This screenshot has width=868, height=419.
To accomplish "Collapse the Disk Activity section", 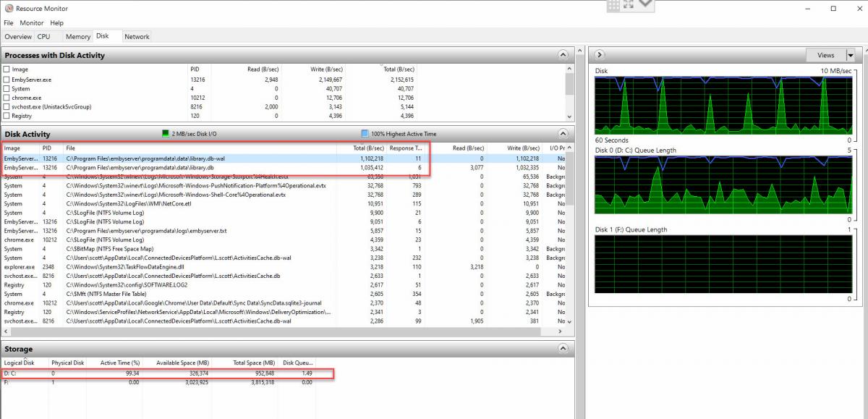I will point(563,134).
